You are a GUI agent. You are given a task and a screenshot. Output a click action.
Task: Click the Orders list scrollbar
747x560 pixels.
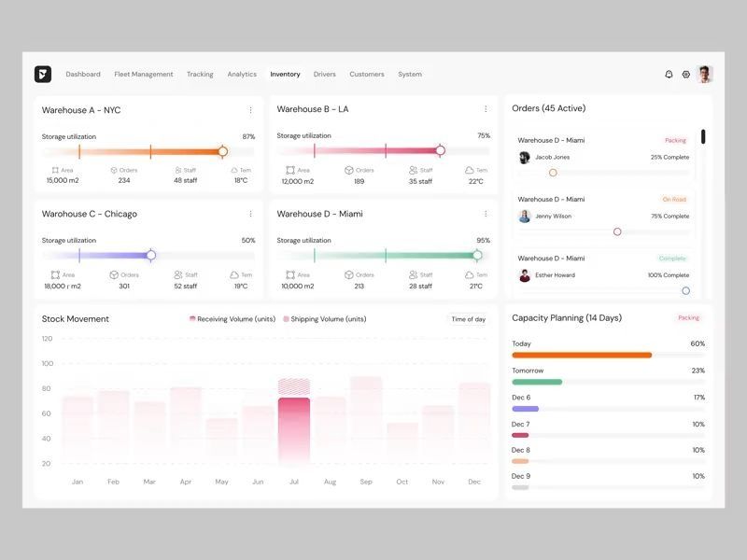pos(703,136)
